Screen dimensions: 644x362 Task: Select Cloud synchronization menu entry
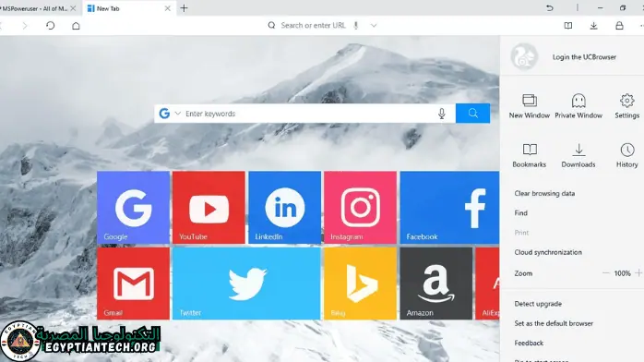point(548,252)
